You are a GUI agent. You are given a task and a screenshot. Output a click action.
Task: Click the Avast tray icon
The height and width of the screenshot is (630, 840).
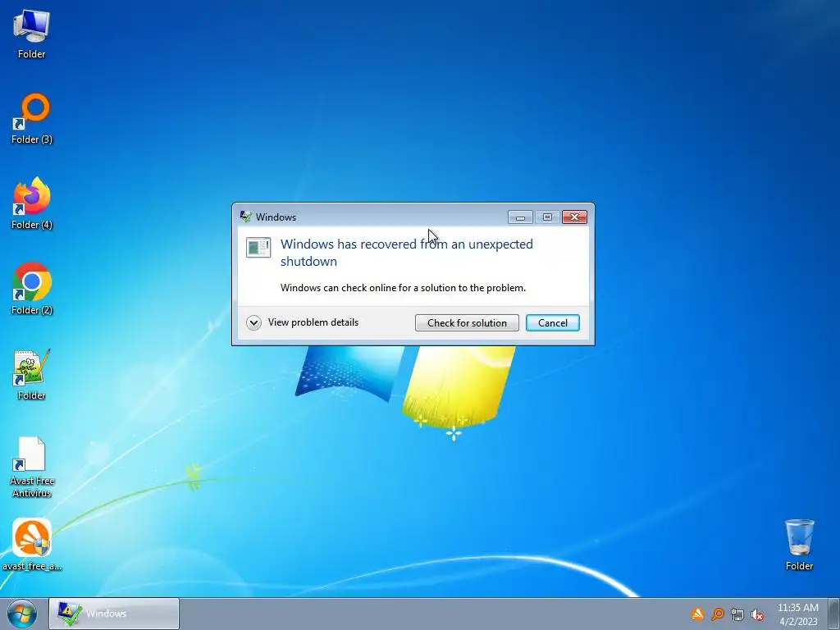[x=697, y=614]
